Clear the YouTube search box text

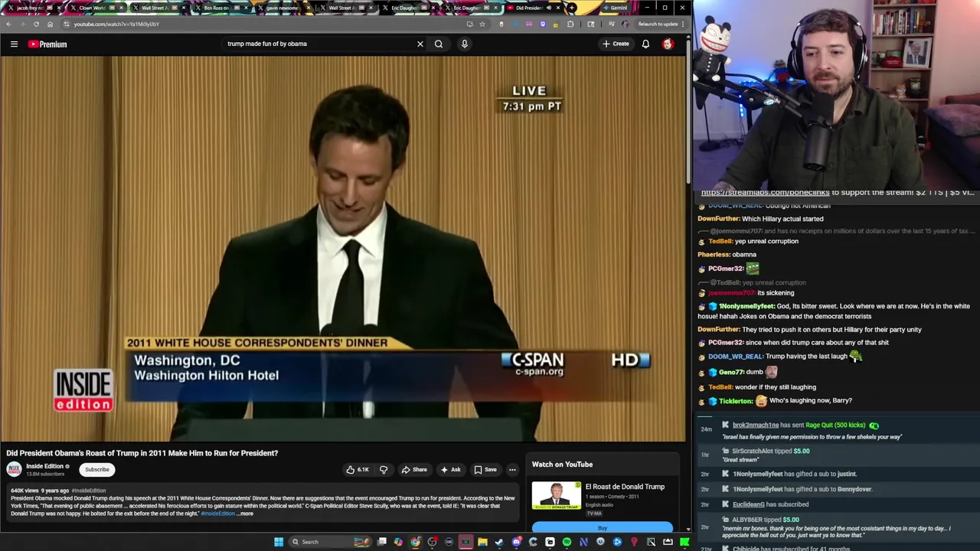click(420, 44)
